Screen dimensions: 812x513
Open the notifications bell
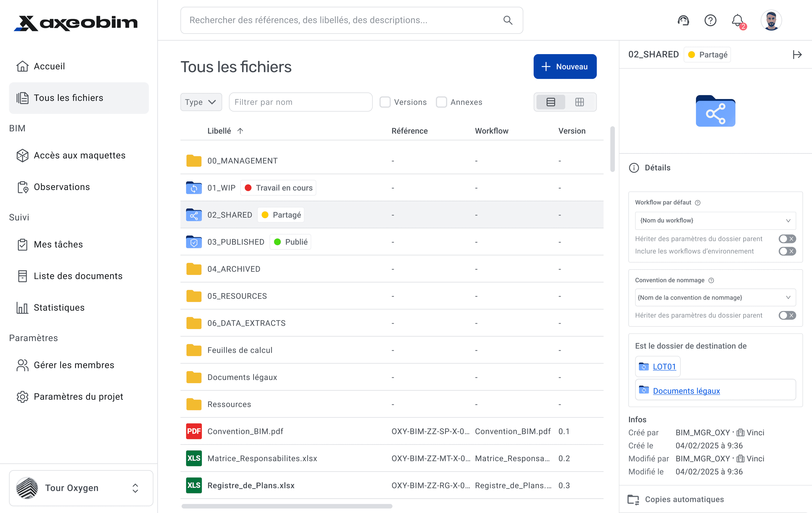(737, 21)
